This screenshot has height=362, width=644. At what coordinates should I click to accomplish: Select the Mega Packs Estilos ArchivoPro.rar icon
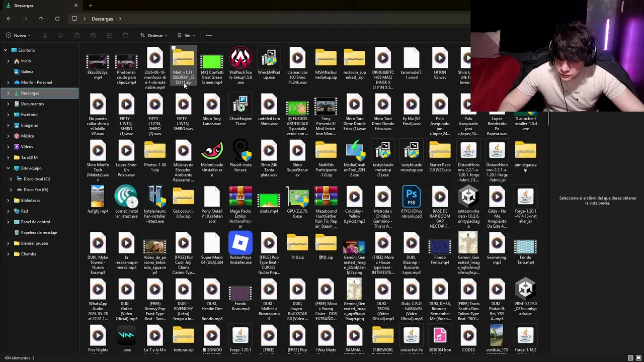240,197
